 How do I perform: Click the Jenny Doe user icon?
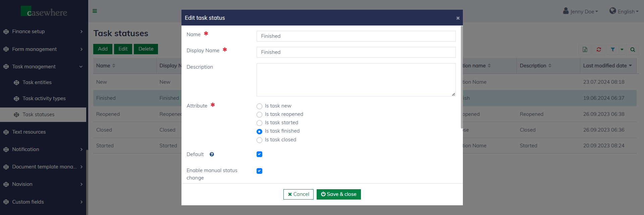click(566, 11)
